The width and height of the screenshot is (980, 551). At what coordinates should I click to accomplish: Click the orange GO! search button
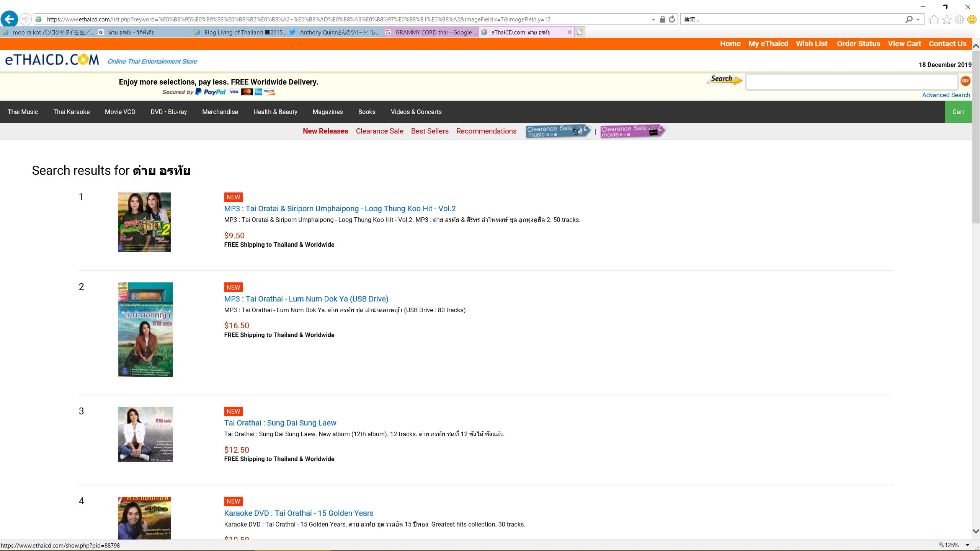tap(965, 81)
